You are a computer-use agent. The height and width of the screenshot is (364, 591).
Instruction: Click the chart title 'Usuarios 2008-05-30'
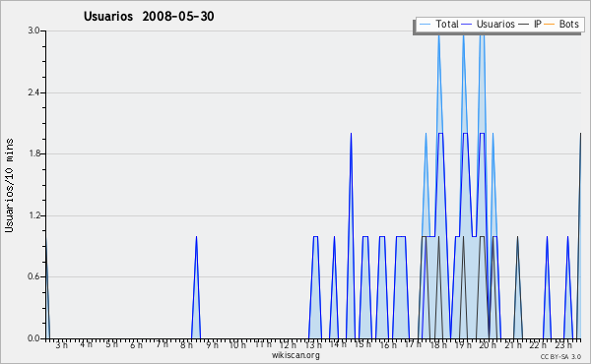(149, 17)
